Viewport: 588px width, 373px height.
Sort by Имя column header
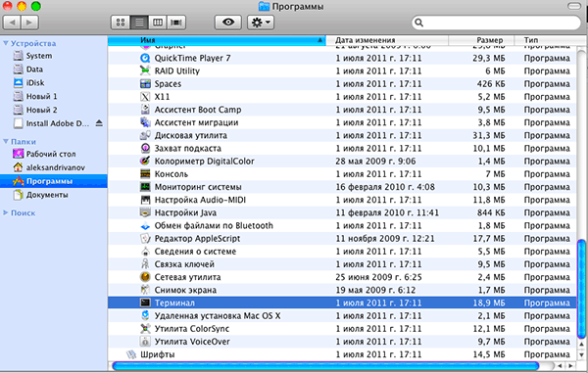pyautogui.click(x=217, y=40)
